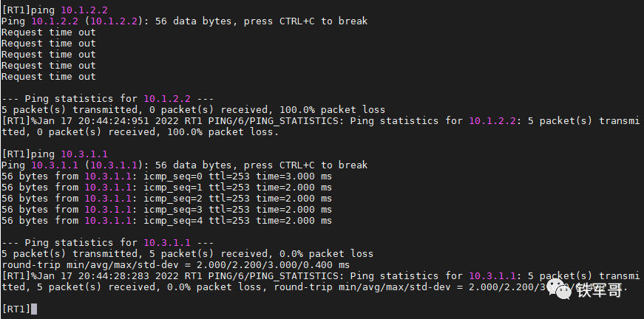This screenshot has width=644, height=319.
Task: Click '5 packet(s) received, 0.0% packet loss' line
Action: point(187,254)
